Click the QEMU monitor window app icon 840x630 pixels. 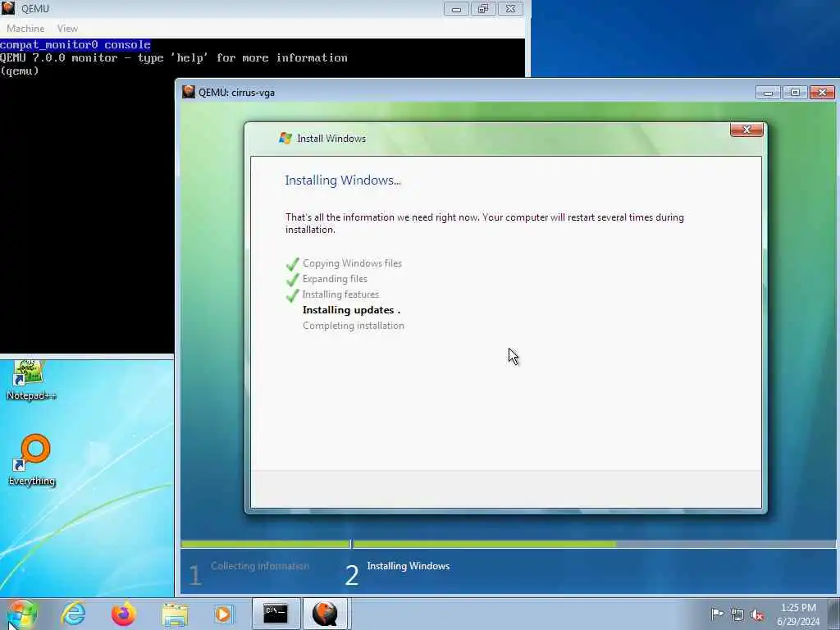8,8
